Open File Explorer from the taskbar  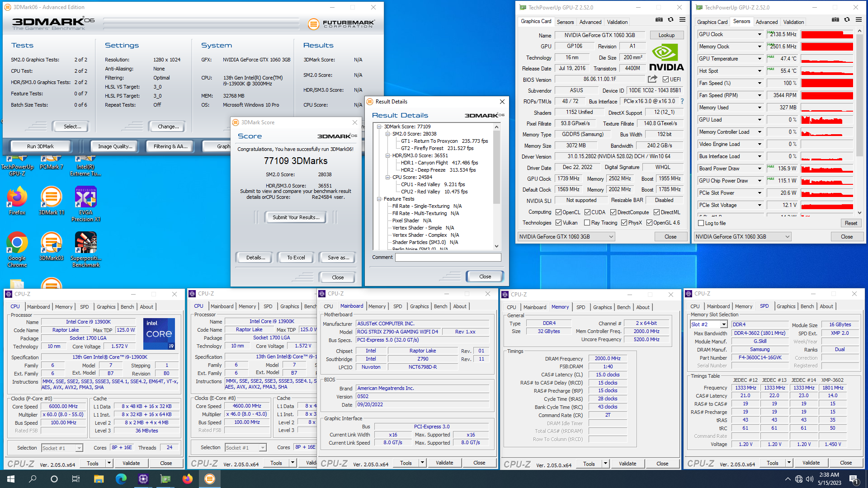point(99,479)
